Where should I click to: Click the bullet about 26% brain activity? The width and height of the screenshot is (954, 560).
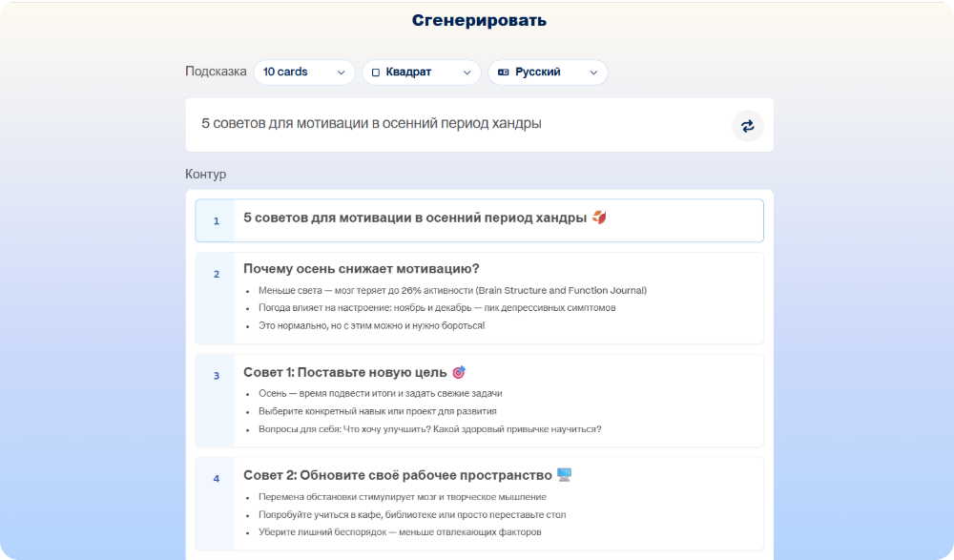pyautogui.click(x=452, y=290)
